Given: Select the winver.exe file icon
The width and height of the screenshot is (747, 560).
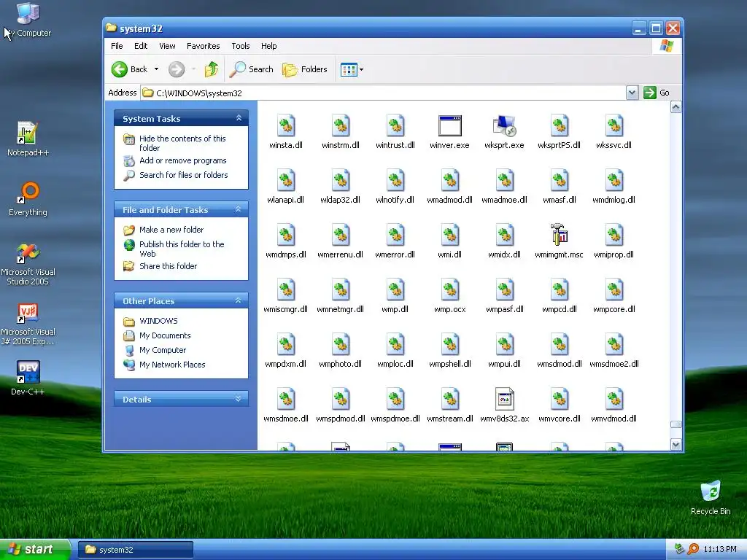Looking at the screenshot, I should tap(449, 126).
